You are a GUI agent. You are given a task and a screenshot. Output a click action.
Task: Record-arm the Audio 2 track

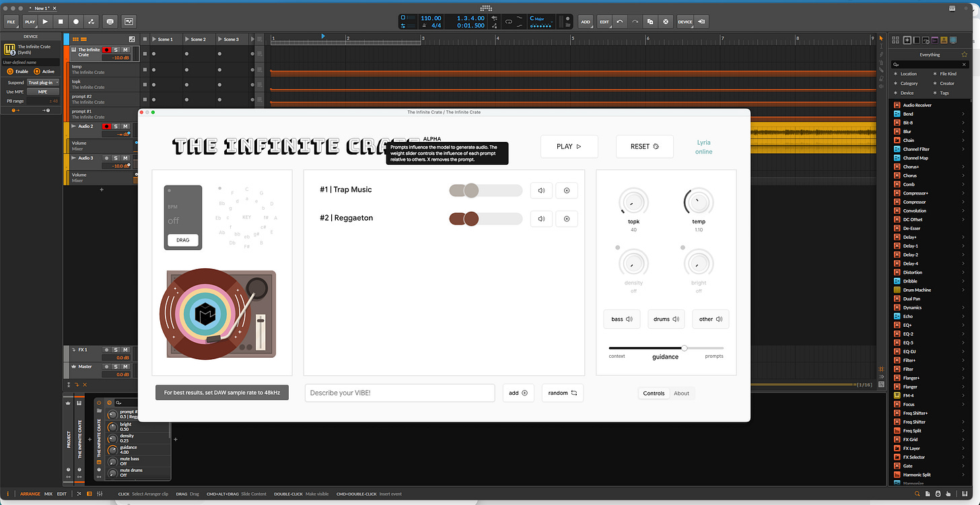click(106, 126)
